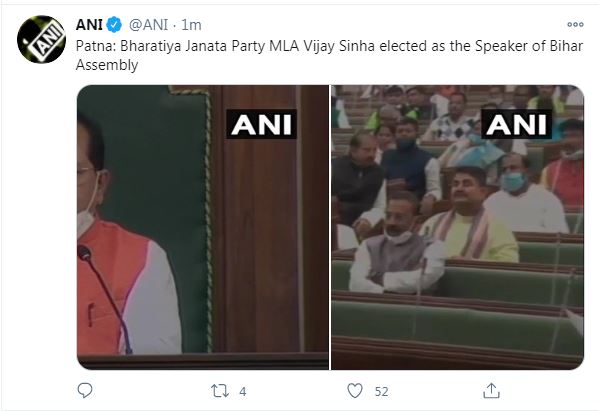599x411 pixels.
Task: Click the blue verified badge beside ANI
Action: point(114,25)
